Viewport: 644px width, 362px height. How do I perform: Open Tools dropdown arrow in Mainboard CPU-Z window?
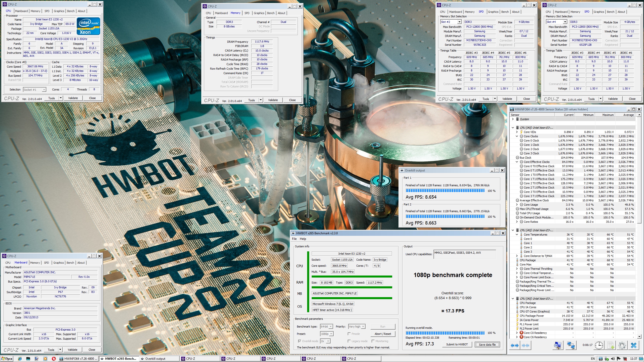(x=60, y=350)
